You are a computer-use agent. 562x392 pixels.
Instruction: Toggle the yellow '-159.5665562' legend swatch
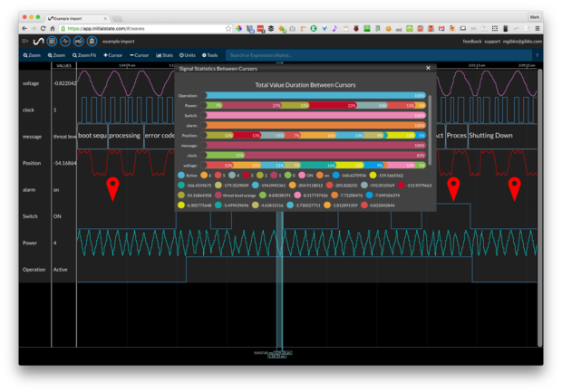tap(373, 175)
